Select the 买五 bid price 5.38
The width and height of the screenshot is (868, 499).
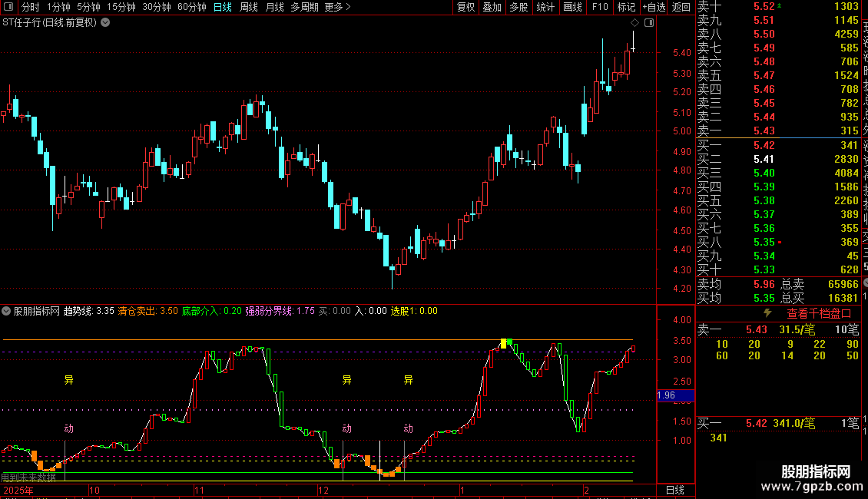click(x=764, y=201)
